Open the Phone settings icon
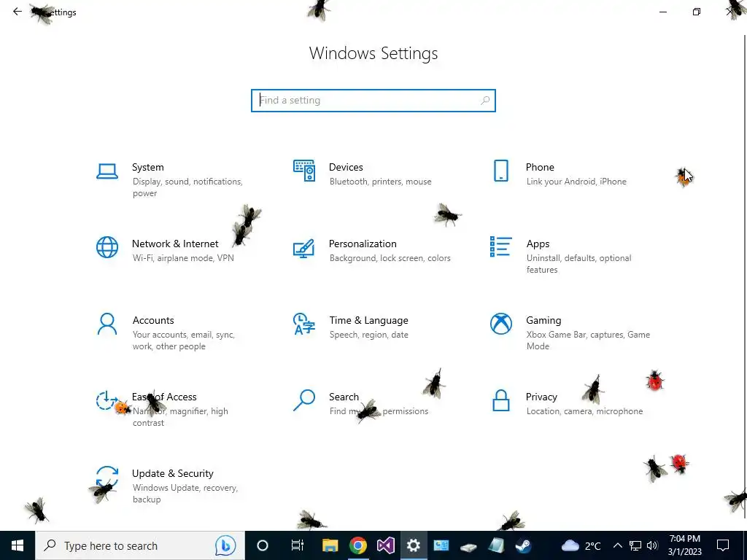Image resolution: width=747 pixels, height=560 pixels. (x=500, y=171)
